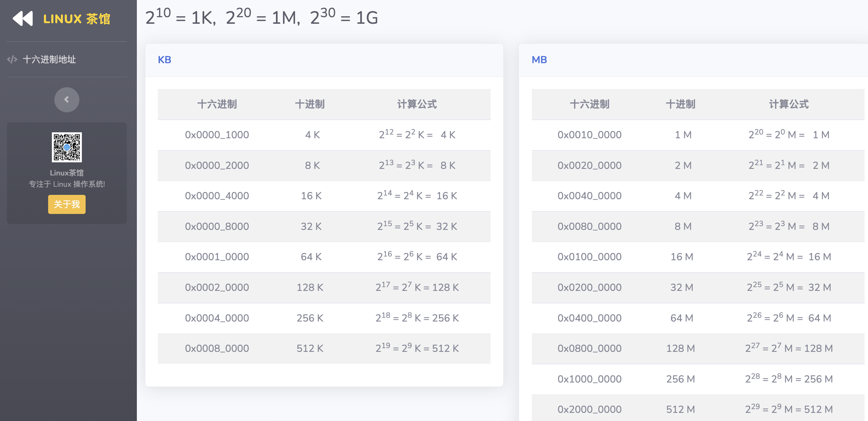868x421 pixels.
Task: Click the Linux茶馆 text under QR code
Action: tap(67, 173)
